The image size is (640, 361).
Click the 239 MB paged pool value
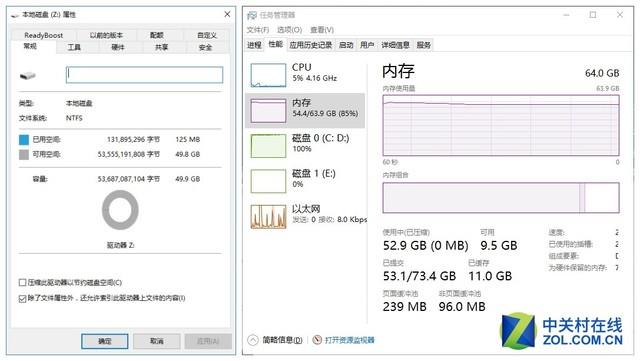[404, 307]
